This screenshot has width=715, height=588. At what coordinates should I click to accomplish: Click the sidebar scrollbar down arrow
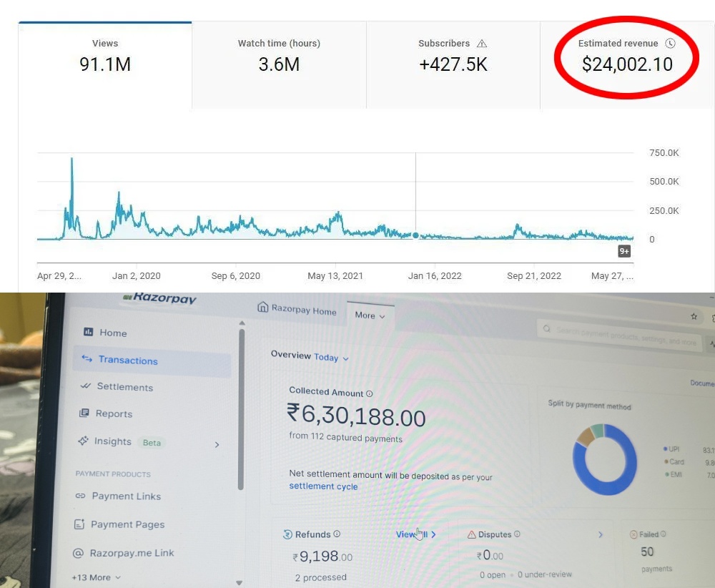240,582
